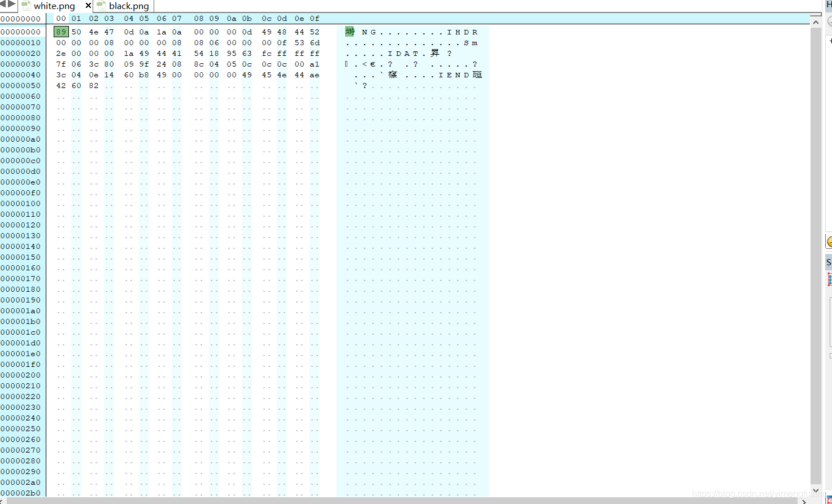832x504 pixels.
Task: Select final byte 82 in row 00000050
Action: [94, 86]
